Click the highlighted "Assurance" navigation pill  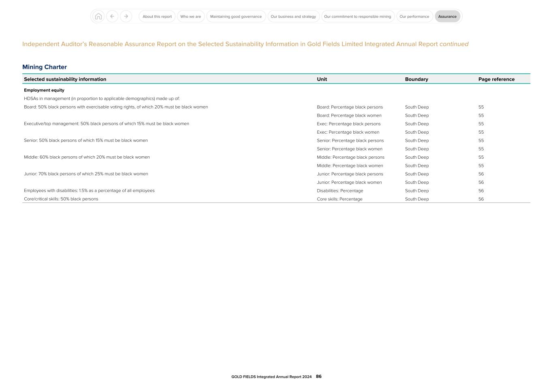(447, 16)
